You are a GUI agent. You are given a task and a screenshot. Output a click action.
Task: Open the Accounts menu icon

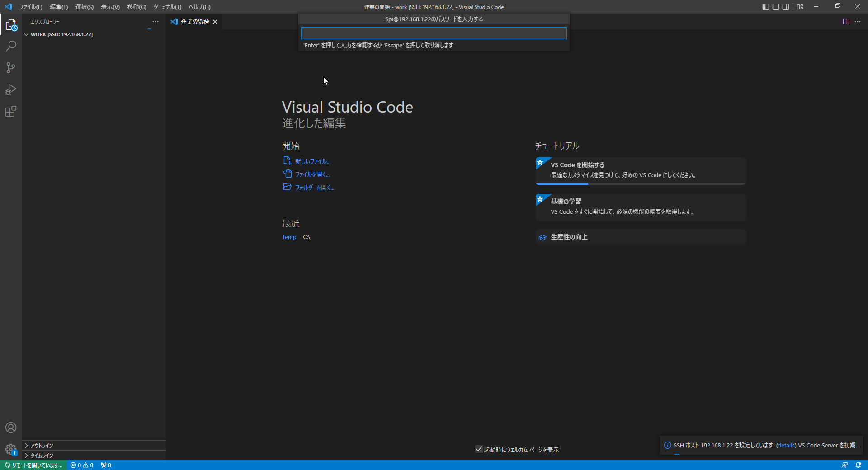coord(11,428)
